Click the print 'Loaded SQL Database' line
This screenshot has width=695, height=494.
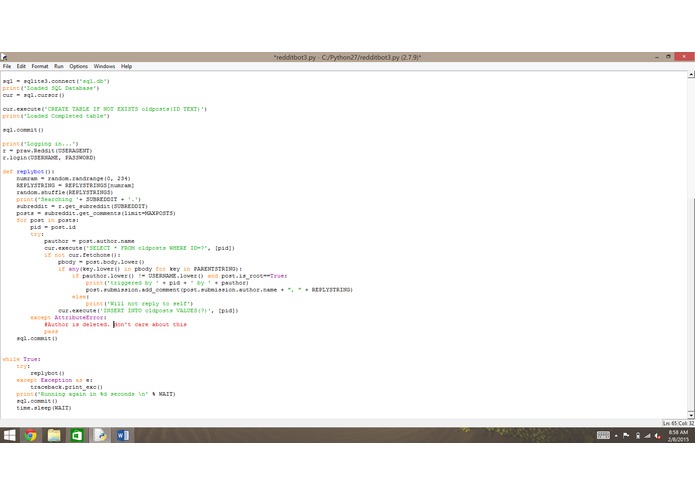click(x=51, y=88)
